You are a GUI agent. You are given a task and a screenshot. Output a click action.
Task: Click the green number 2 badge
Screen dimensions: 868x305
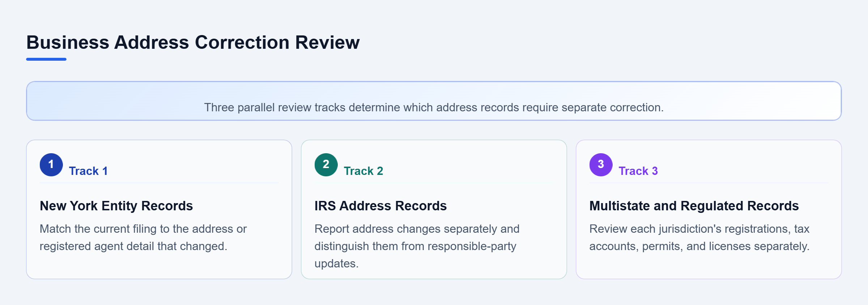click(x=326, y=165)
